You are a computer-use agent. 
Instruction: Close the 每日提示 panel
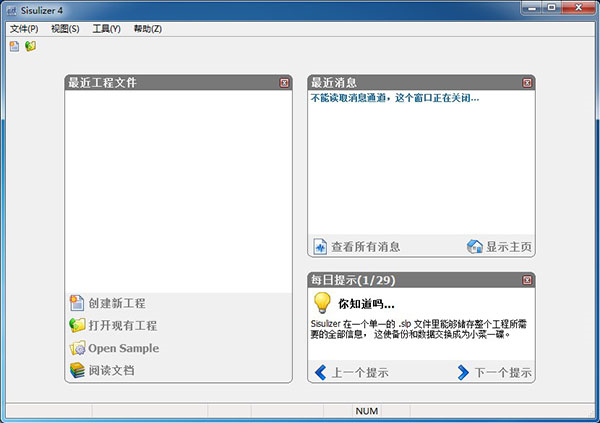tap(527, 280)
